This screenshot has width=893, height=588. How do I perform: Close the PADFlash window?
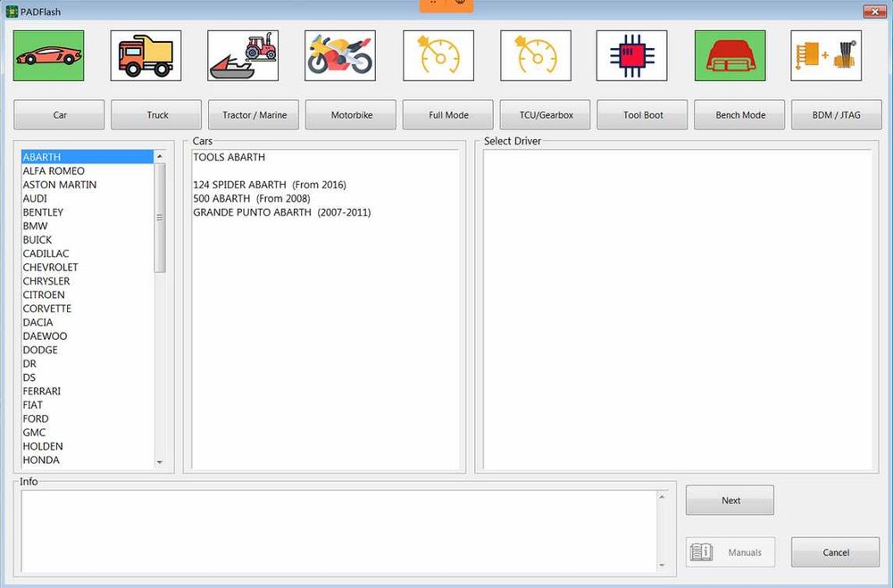[x=875, y=12]
